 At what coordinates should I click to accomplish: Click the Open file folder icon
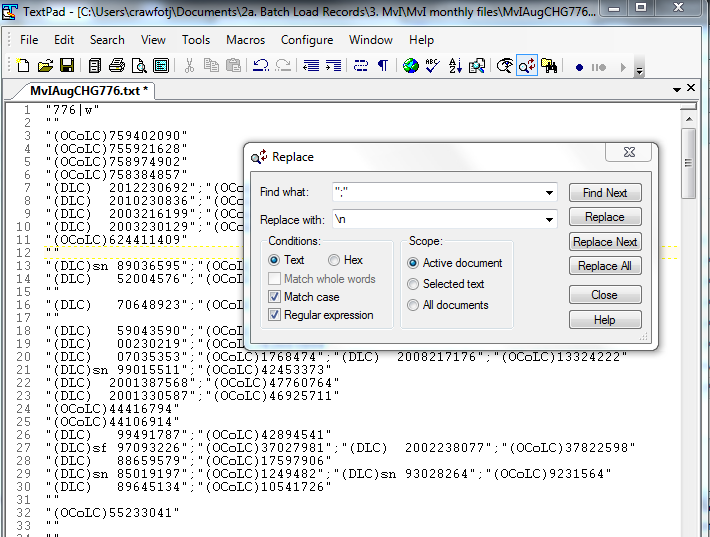[44, 66]
